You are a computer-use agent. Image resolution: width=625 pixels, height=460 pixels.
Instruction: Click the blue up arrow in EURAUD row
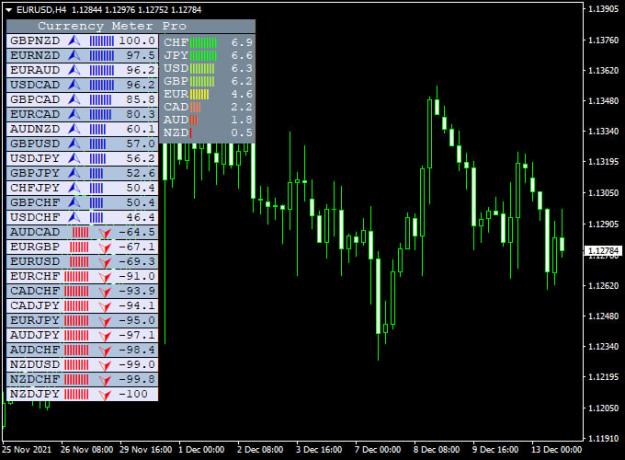pyautogui.click(x=74, y=70)
